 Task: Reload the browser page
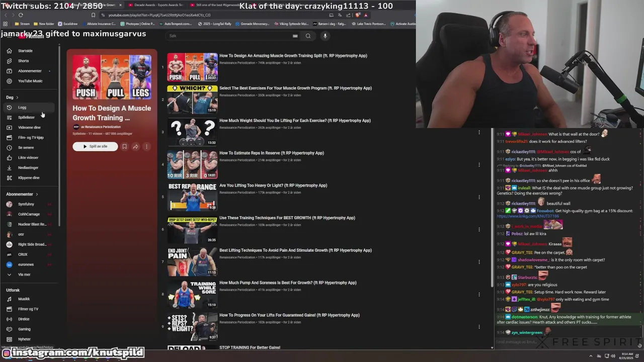pyautogui.click(x=21, y=15)
